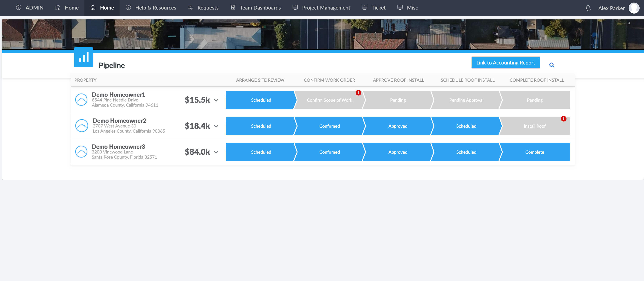The width and height of the screenshot is (644, 281).
Task: Select the Install Roof stage for Demo Homeowner2
Action: point(535,126)
